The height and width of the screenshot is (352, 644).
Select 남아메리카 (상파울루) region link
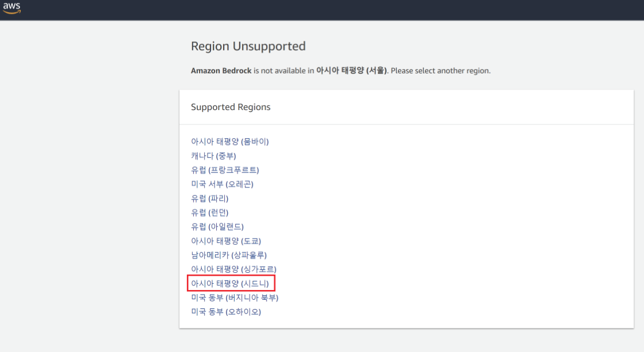coord(229,255)
